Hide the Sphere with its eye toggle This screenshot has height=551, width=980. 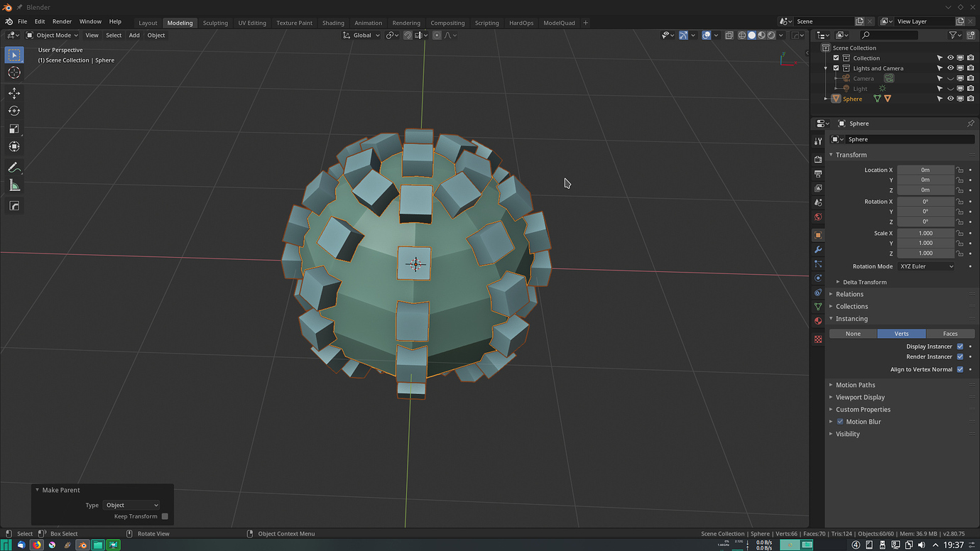coord(950,98)
